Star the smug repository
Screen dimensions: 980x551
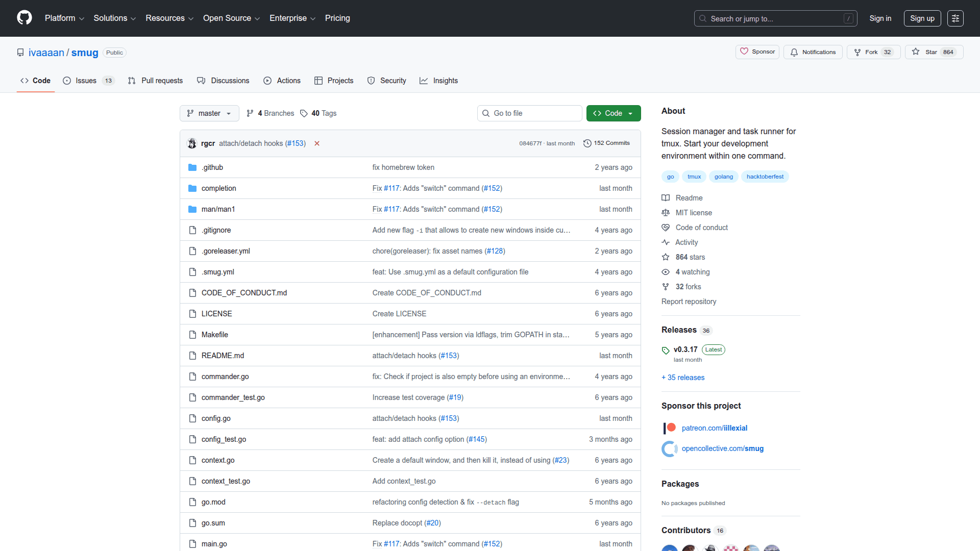tap(926, 52)
